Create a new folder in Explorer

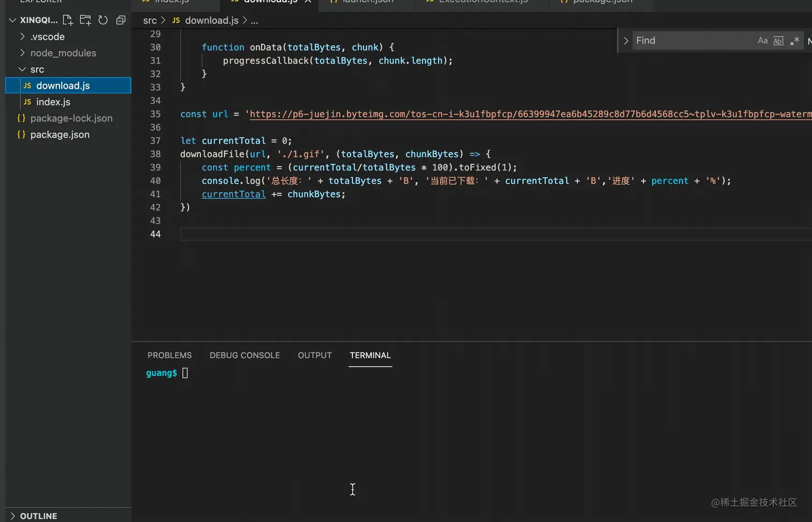click(85, 20)
